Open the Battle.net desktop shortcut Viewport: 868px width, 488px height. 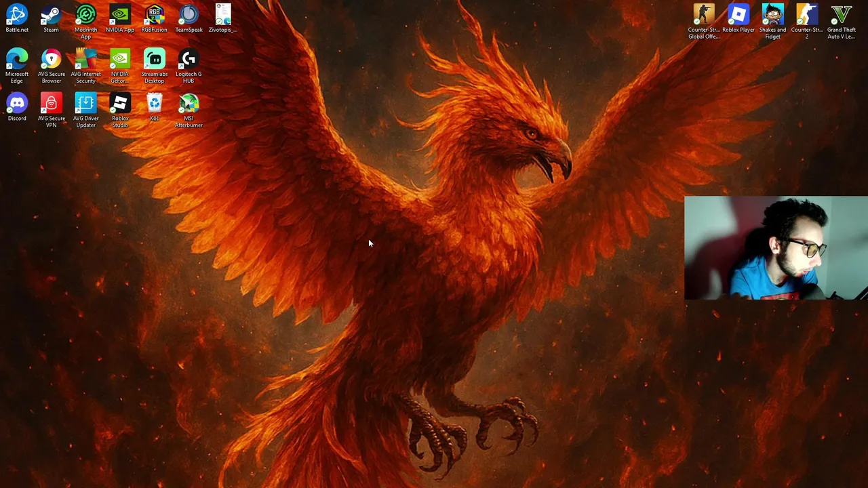[17, 19]
